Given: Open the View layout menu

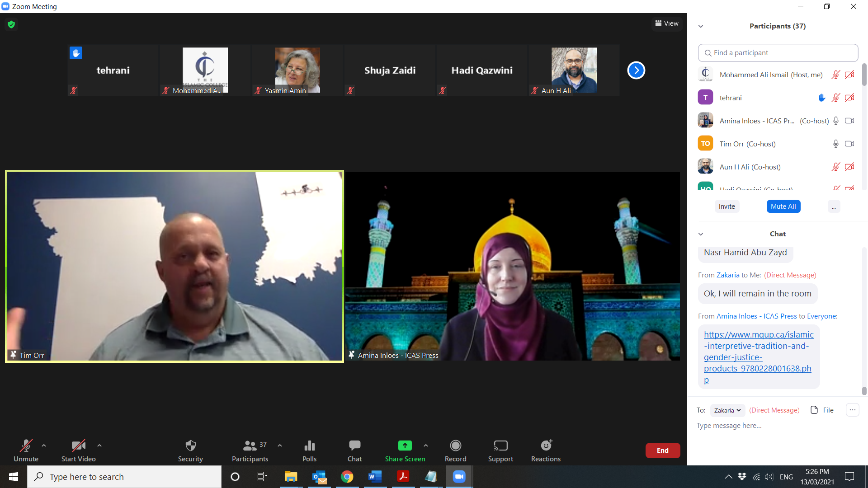Looking at the screenshot, I should click(667, 23).
